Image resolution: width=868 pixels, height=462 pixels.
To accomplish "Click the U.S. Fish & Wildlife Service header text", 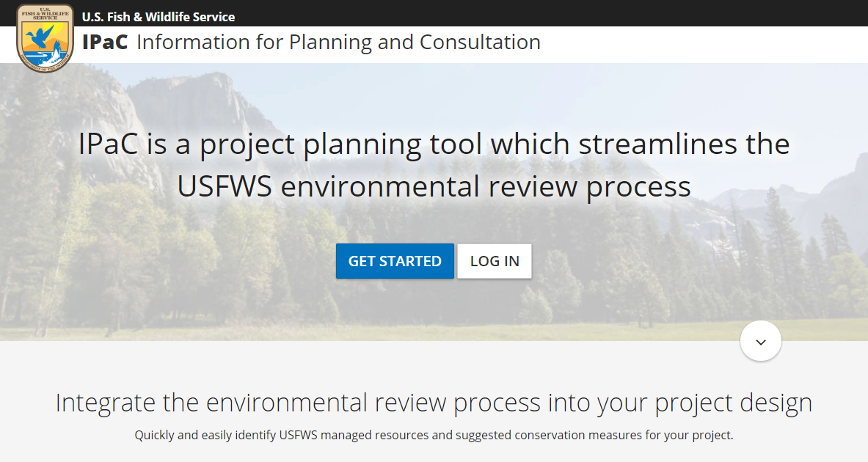I will point(157,16).
